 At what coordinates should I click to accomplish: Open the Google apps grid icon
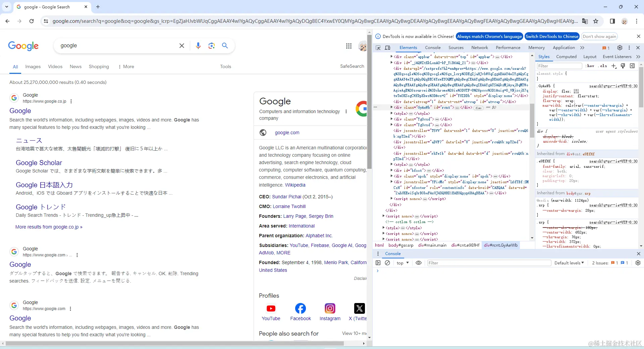pyautogui.click(x=349, y=46)
